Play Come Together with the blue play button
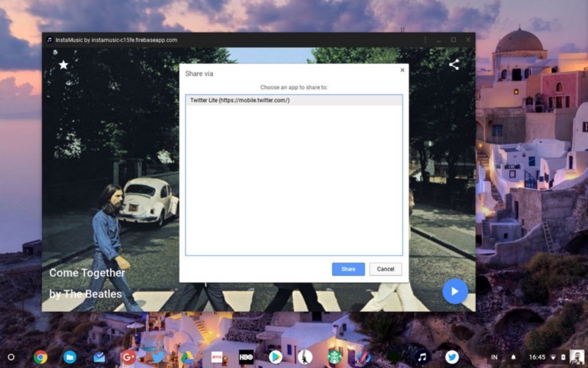Screen dimensions: 588x368 coord(455,291)
